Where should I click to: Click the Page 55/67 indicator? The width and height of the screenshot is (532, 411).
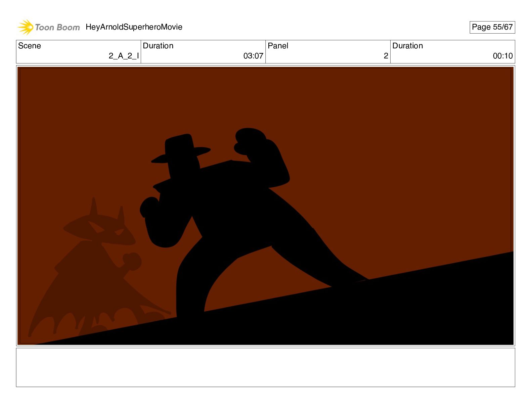coord(492,27)
